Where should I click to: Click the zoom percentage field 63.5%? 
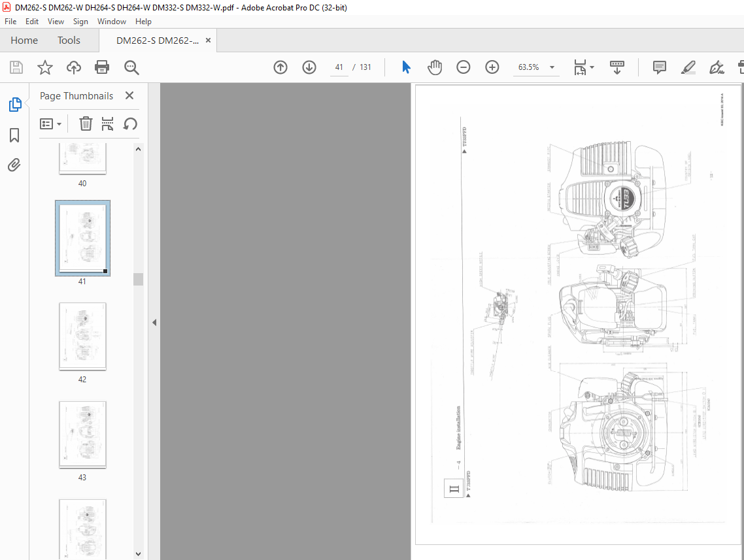click(529, 67)
